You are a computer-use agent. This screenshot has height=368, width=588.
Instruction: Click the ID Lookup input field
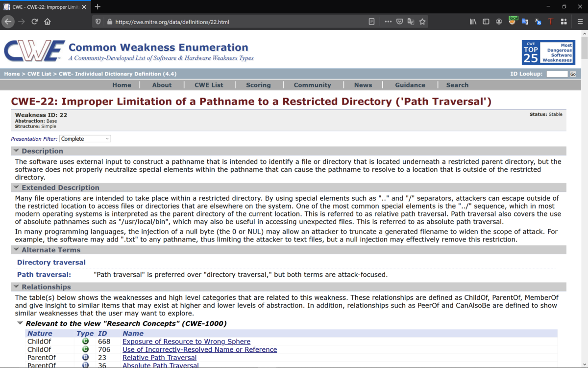click(557, 74)
